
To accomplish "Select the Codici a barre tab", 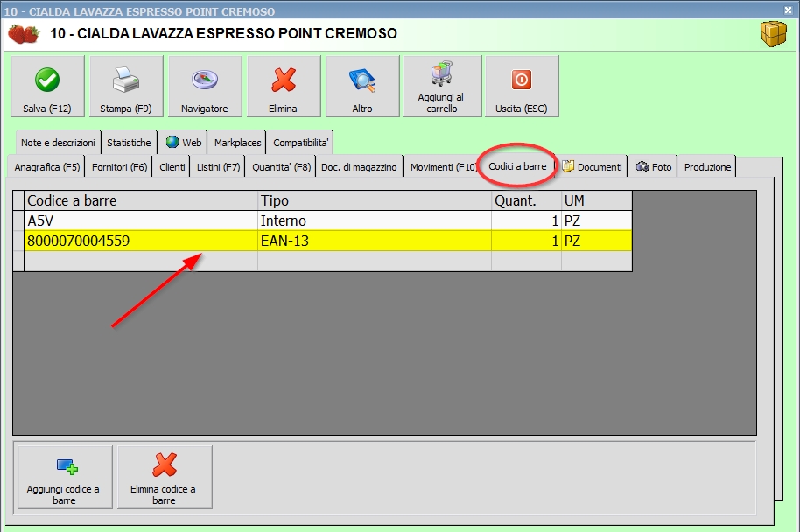I will point(517,165).
